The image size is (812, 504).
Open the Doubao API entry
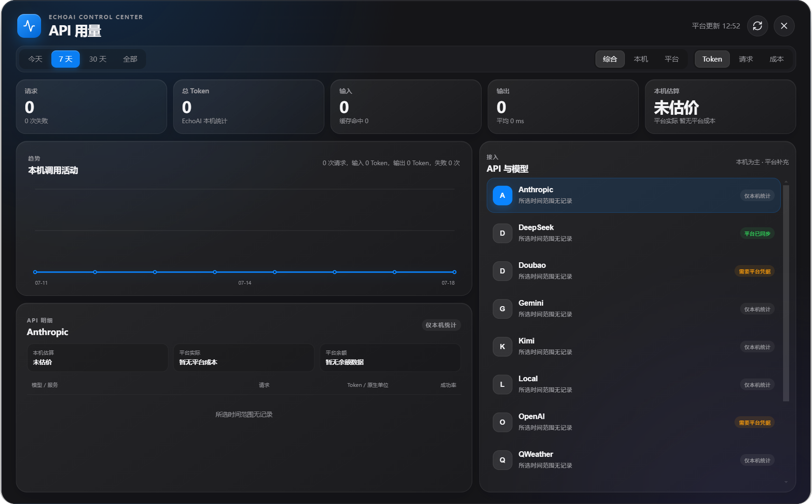(633, 271)
